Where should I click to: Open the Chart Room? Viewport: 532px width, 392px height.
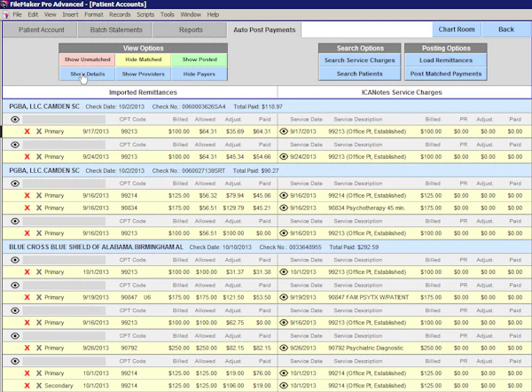pos(457,29)
